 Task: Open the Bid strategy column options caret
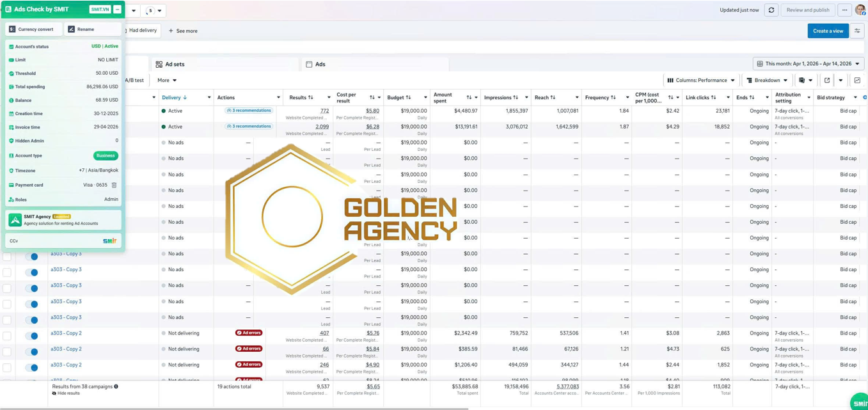[855, 98]
